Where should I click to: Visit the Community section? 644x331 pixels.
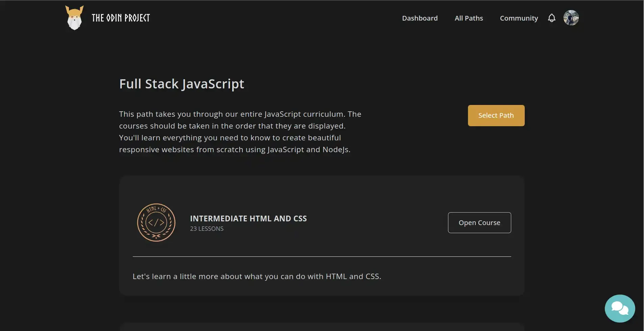coord(519,18)
